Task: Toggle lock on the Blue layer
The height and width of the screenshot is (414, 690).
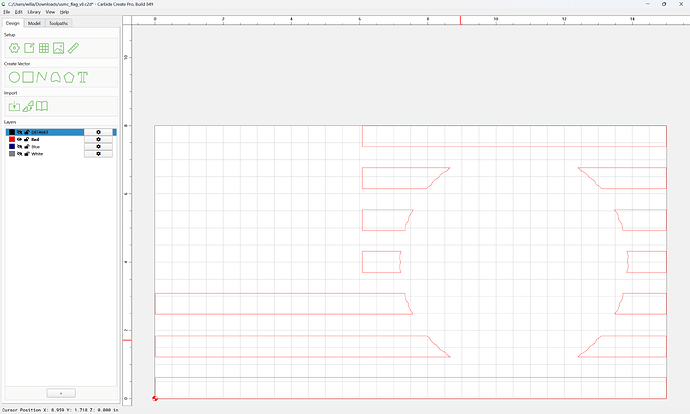Action: pyautogui.click(x=26, y=147)
